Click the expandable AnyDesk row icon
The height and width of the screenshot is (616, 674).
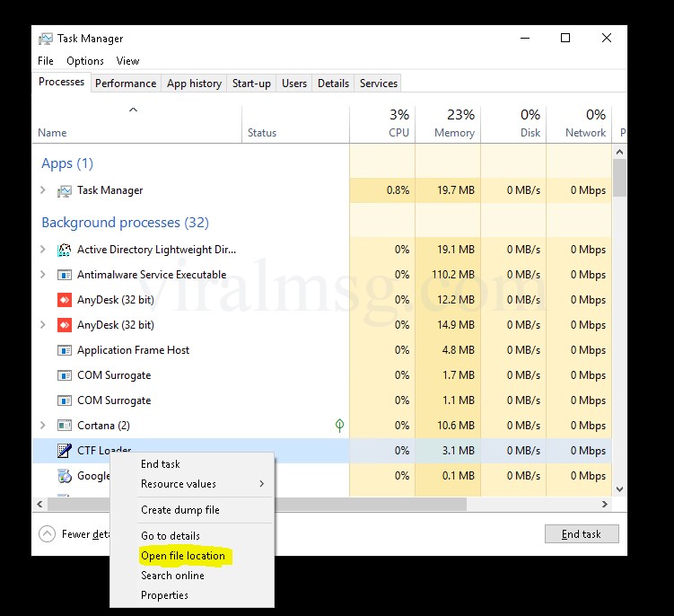coord(65,325)
